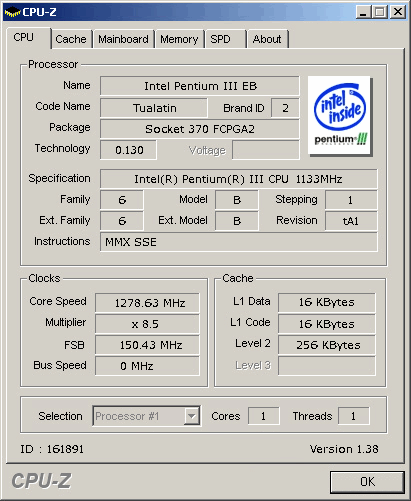Image resolution: width=411 pixels, height=501 pixels.
Task: Open the Mainboard tab
Action: (x=123, y=39)
